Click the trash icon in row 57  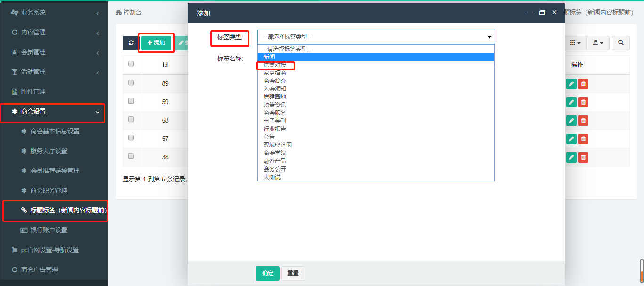[583, 139]
